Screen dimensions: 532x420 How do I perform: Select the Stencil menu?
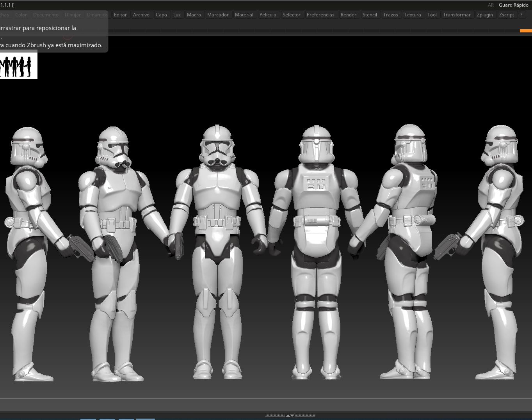(369, 15)
